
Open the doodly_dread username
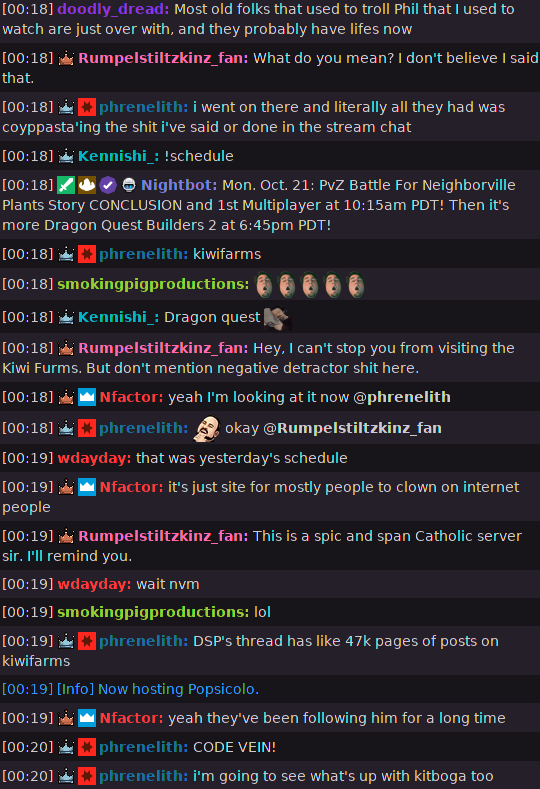(113, 9)
